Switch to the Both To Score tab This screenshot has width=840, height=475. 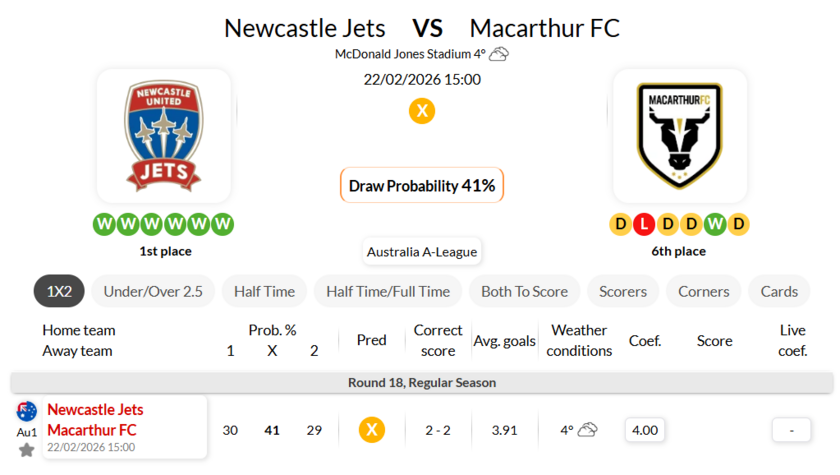pyautogui.click(x=524, y=291)
